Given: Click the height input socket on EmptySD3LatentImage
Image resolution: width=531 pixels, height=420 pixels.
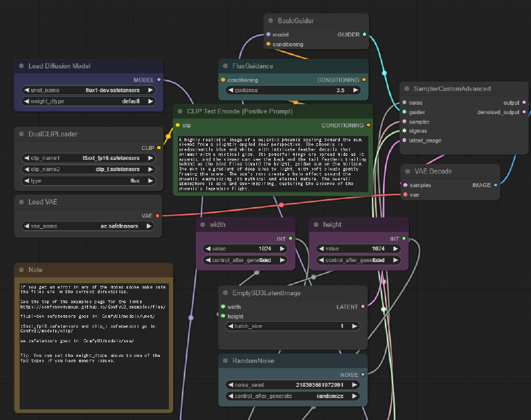Looking at the screenshot, I should (x=223, y=316).
